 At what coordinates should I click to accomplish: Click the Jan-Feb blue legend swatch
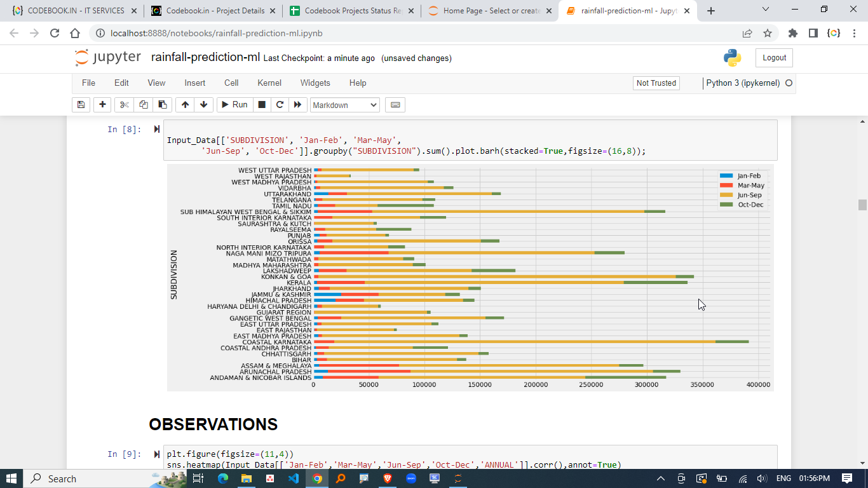pyautogui.click(x=726, y=176)
